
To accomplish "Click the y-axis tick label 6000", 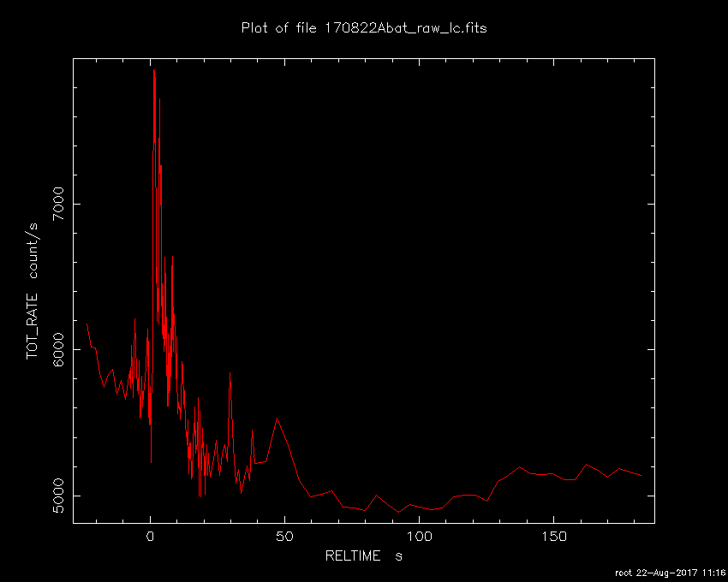I will click(58, 349).
